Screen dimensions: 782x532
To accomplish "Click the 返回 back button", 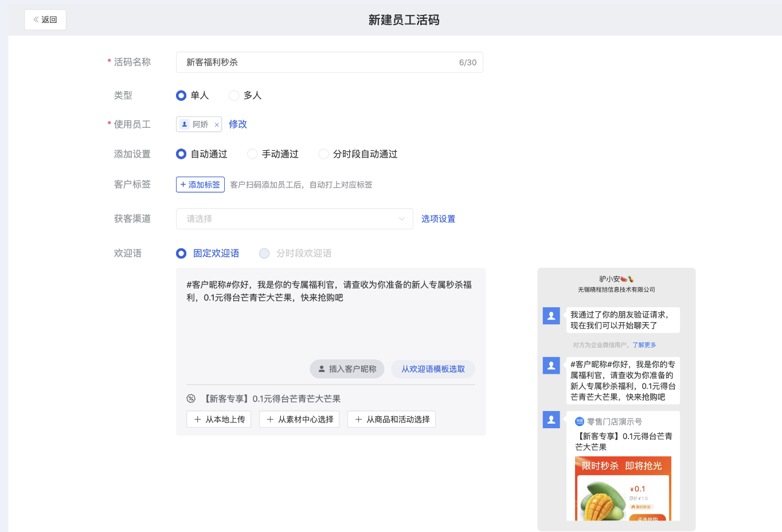I will tap(45, 19).
